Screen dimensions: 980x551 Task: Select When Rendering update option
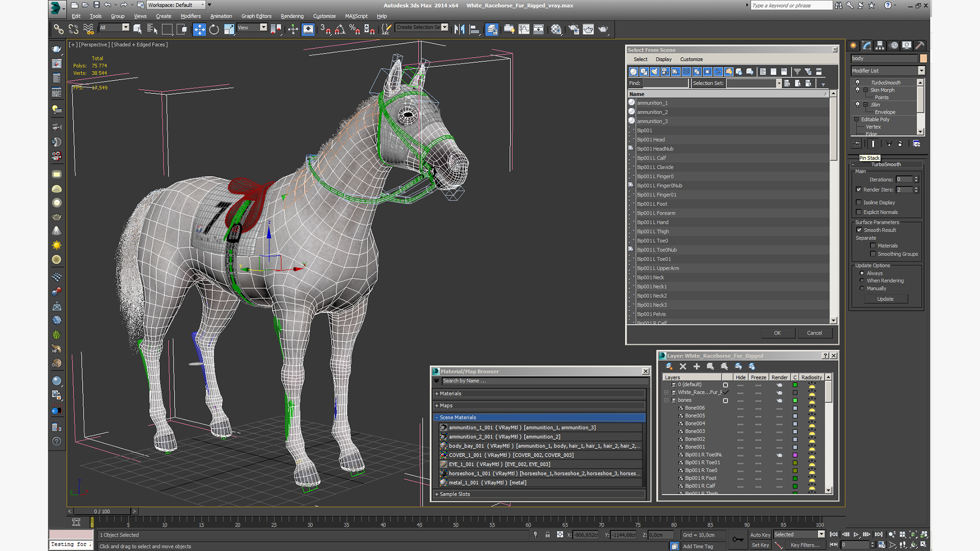pos(862,281)
